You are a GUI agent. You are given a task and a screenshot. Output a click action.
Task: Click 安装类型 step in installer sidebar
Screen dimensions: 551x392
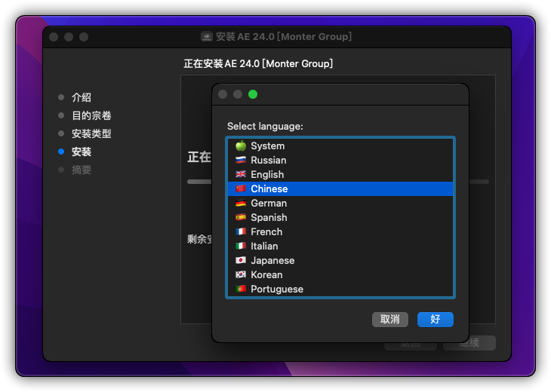click(91, 133)
